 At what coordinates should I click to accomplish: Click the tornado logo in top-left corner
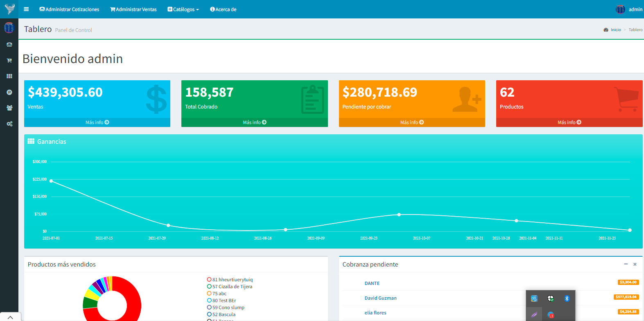[x=9, y=9]
